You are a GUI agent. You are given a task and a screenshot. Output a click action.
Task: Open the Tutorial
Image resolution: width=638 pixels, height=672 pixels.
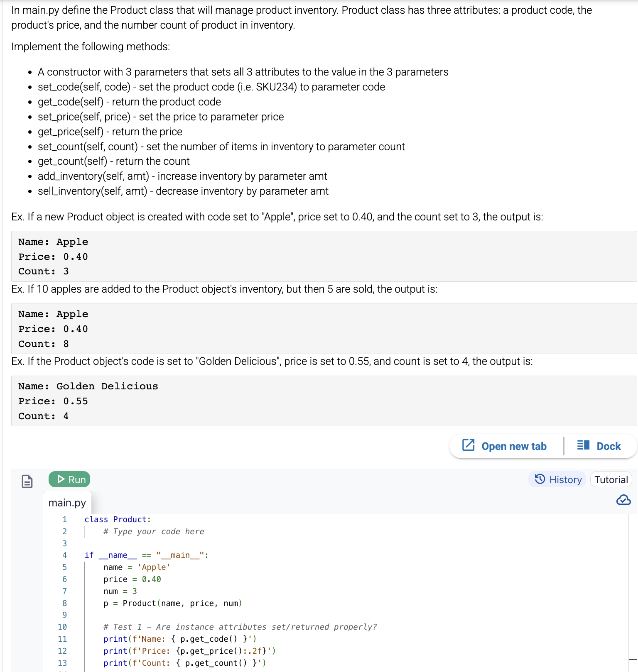(611, 479)
